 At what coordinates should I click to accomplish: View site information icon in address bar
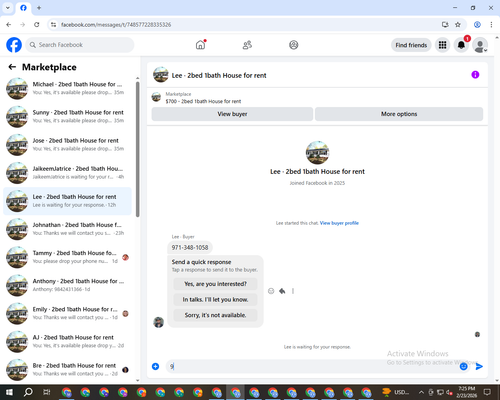[53, 25]
